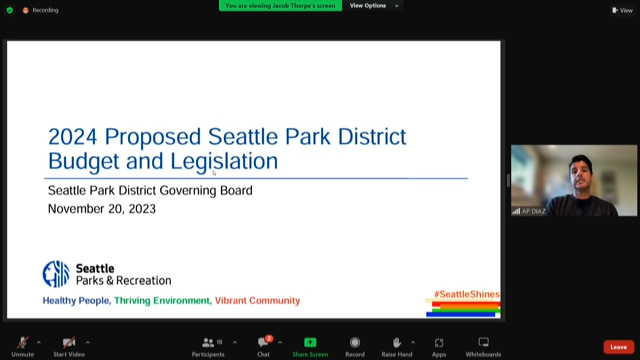The image size is (640, 360).
Task: Click 'Healthy People,' tagline text
Action: [x=77, y=301]
